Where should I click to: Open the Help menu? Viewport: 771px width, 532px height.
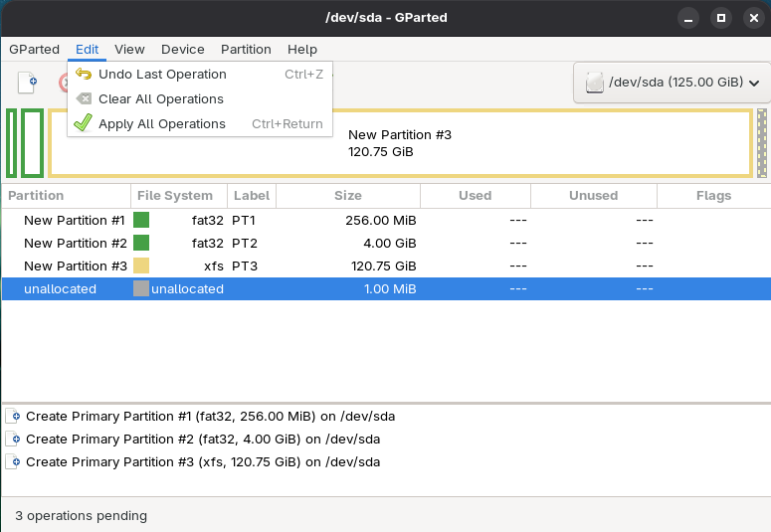302,49
